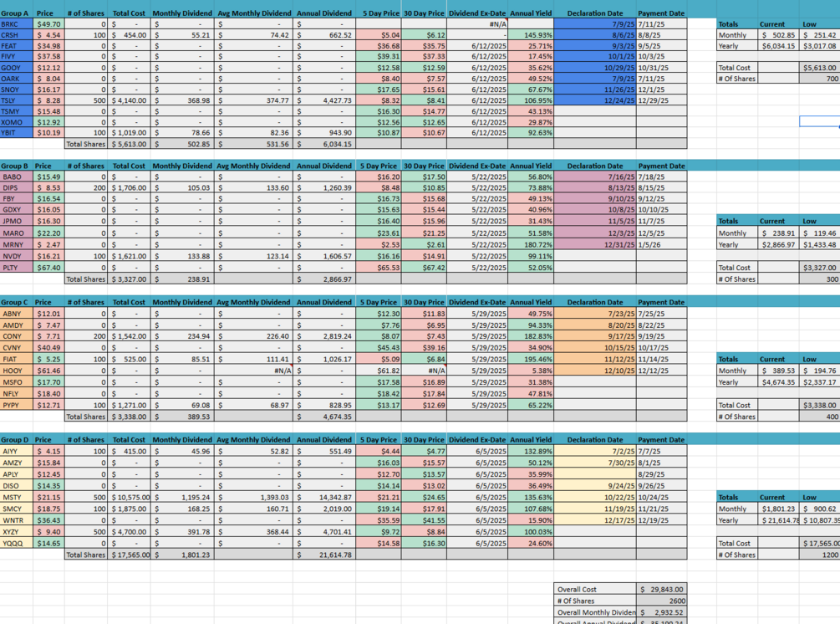The height and width of the screenshot is (624, 840).
Task: Click CRSH annual yield 145.93%
Action: click(x=531, y=35)
